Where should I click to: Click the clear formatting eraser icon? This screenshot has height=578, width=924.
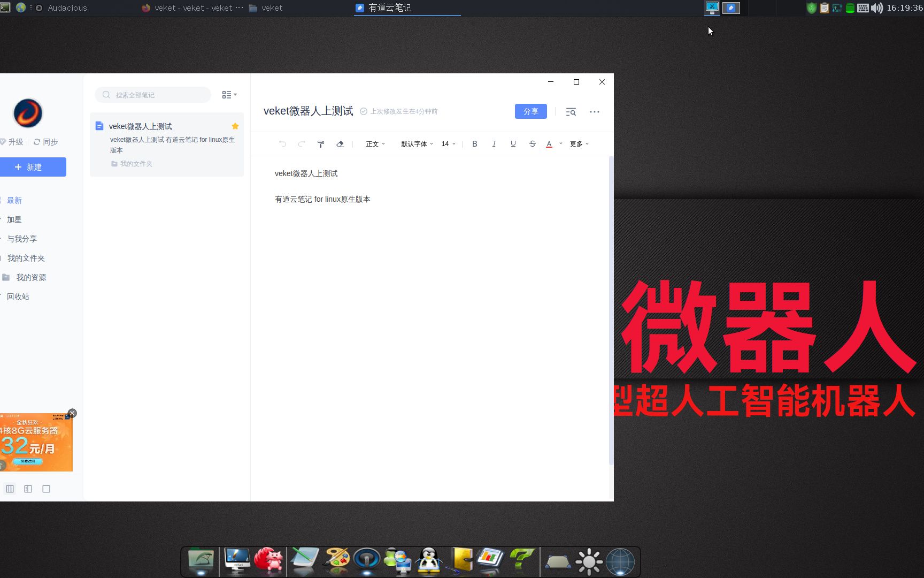(340, 144)
